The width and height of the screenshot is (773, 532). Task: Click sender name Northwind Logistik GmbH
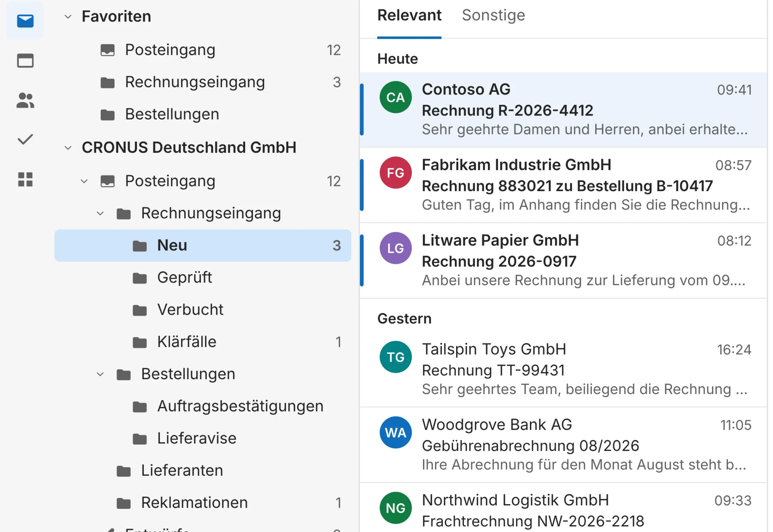click(516, 500)
